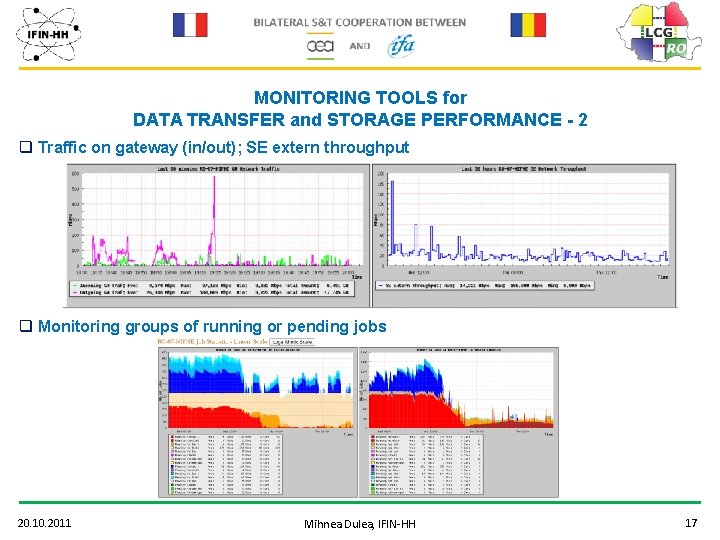
Task: Click the right job chart legend table
Action: coord(426,464)
